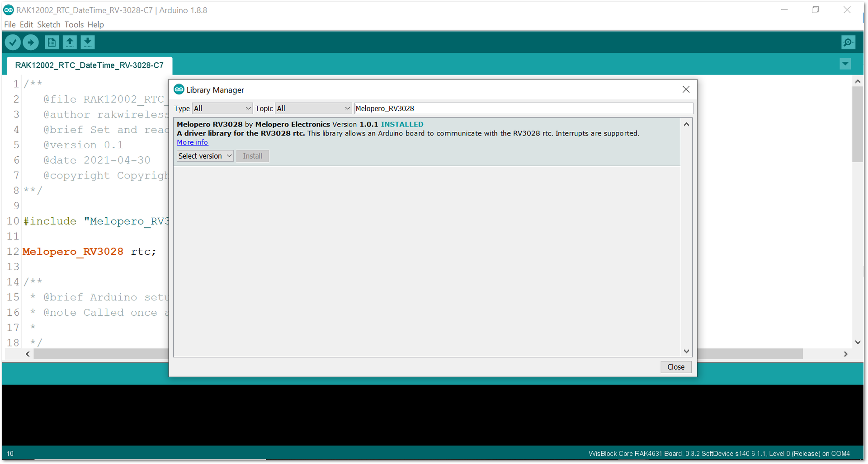
Task: Click the #include code line 10
Action: [x=96, y=221]
